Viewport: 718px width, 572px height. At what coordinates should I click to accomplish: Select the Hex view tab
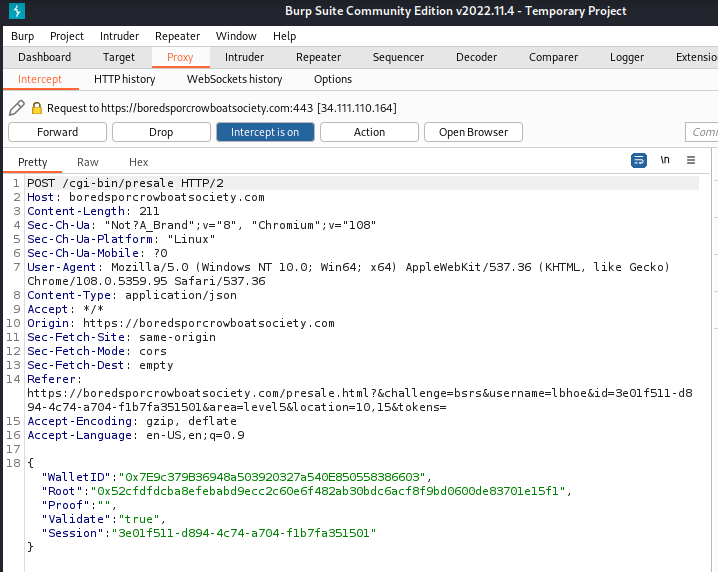pyautogui.click(x=138, y=162)
